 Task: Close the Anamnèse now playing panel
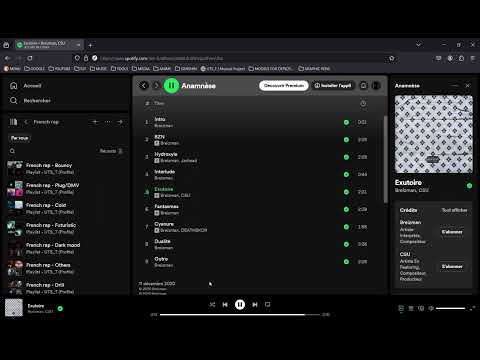(468, 86)
